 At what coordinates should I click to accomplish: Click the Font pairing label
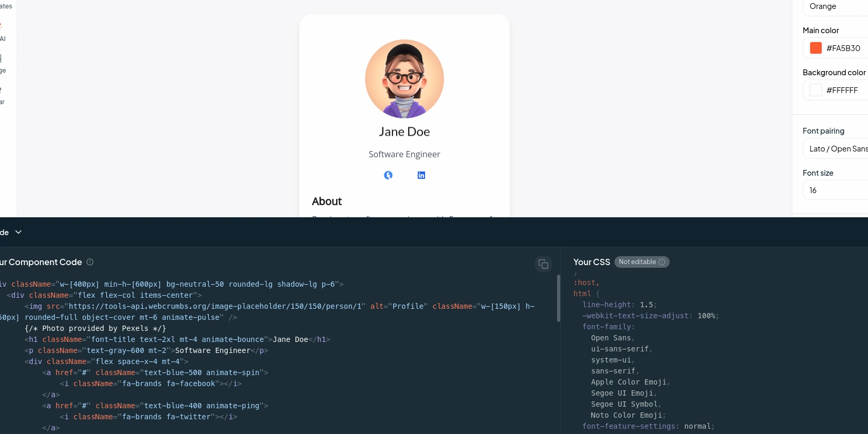tap(823, 131)
